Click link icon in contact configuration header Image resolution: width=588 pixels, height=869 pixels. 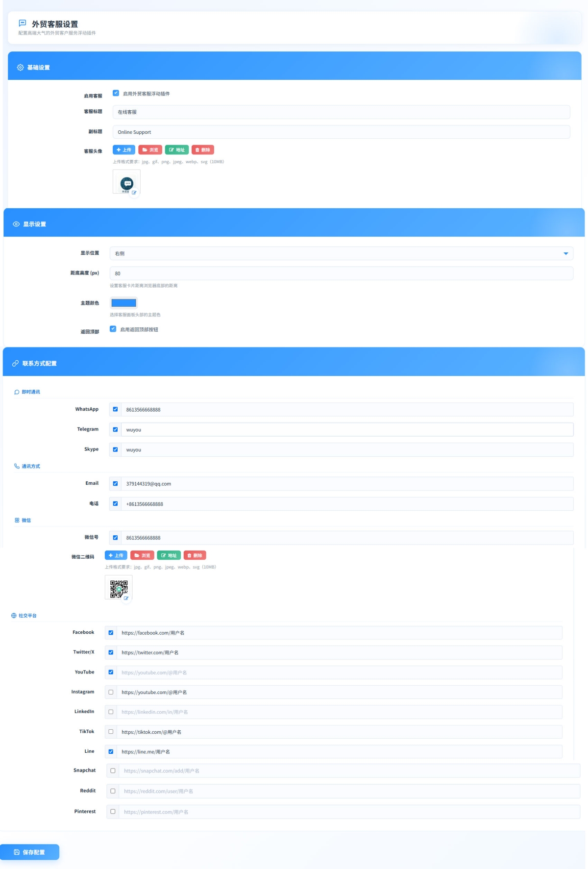15,364
